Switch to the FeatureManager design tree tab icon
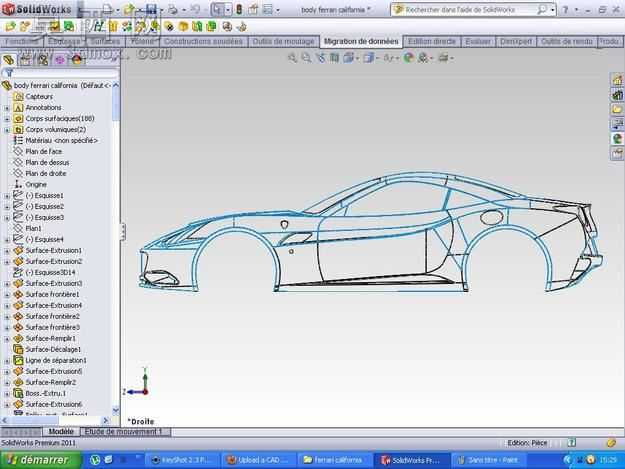The height and width of the screenshot is (469, 625). (9, 60)
